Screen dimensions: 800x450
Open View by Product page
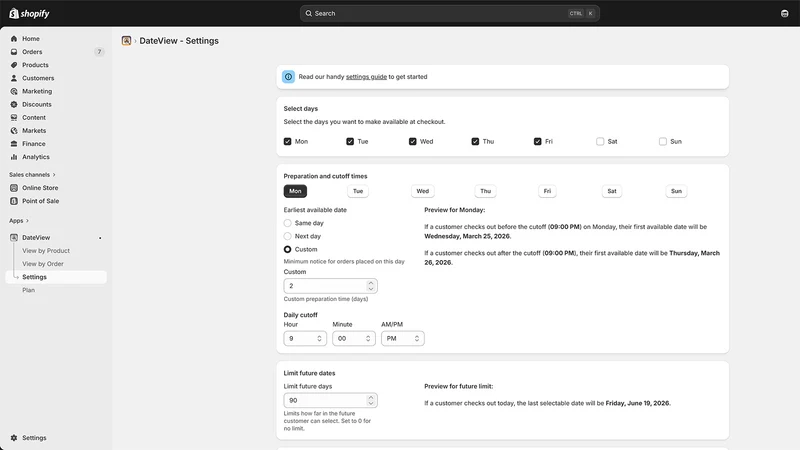pos(46,251)
